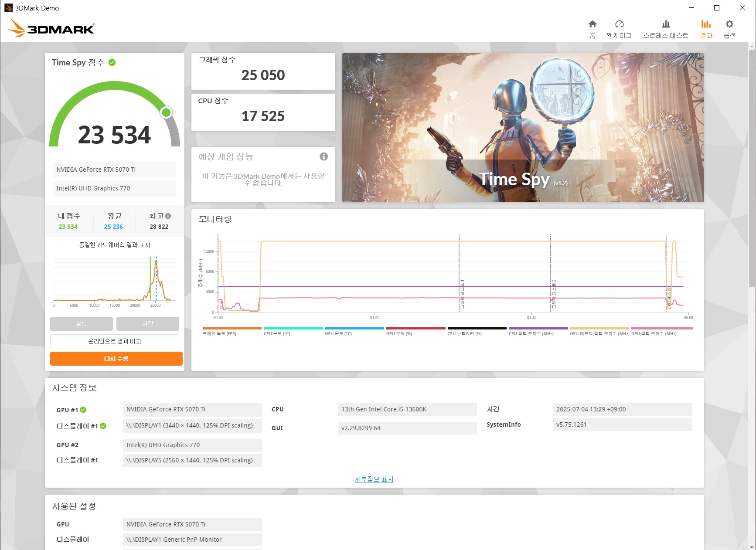Image resolution: width=756 pixels, height=550 pixels.
Task: Click green validation check next to Time Spy score
Action: 112,63
